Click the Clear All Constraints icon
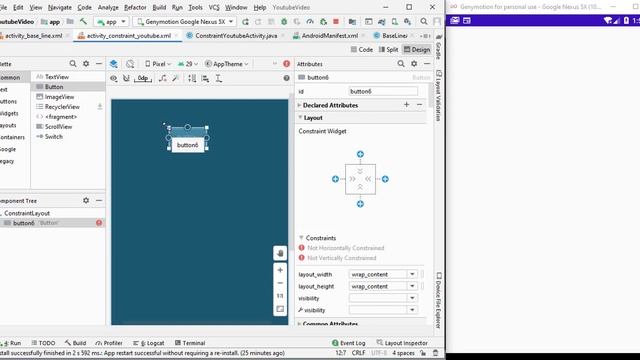This screenshot has width=640, height=360. coord(162,78)
